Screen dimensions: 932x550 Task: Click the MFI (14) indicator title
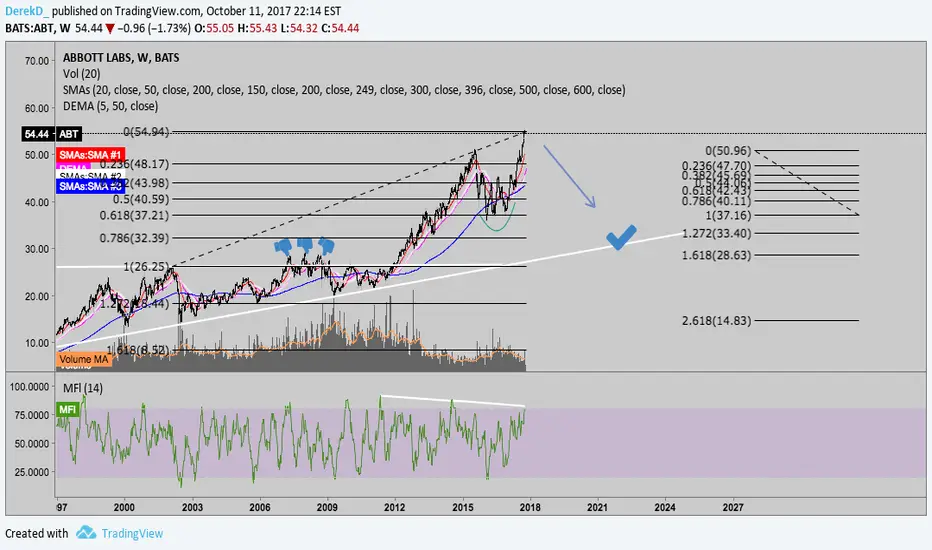[83, 388]
